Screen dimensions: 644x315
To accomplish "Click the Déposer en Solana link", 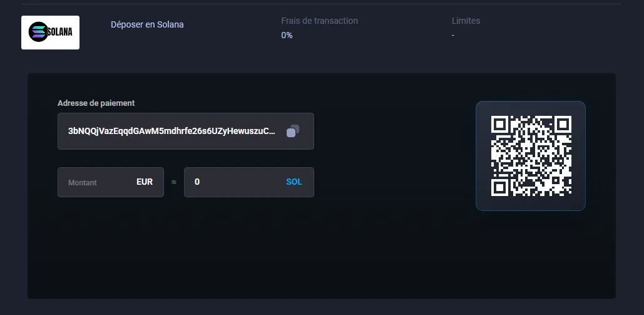I will 147,24.
